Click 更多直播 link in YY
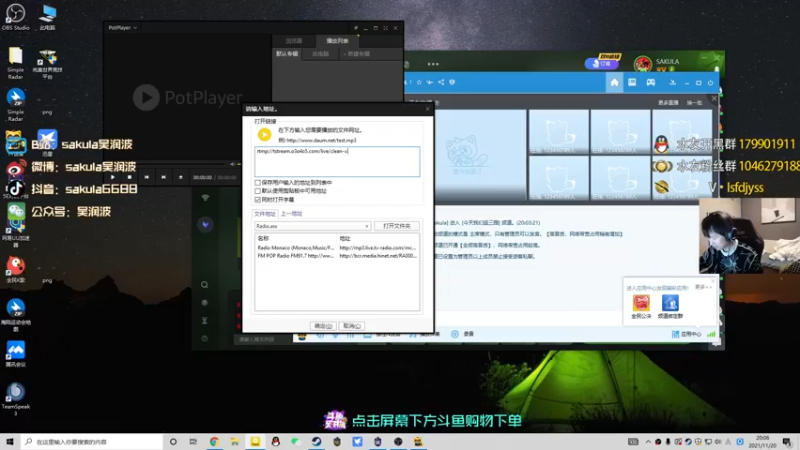 click(668, 103)
